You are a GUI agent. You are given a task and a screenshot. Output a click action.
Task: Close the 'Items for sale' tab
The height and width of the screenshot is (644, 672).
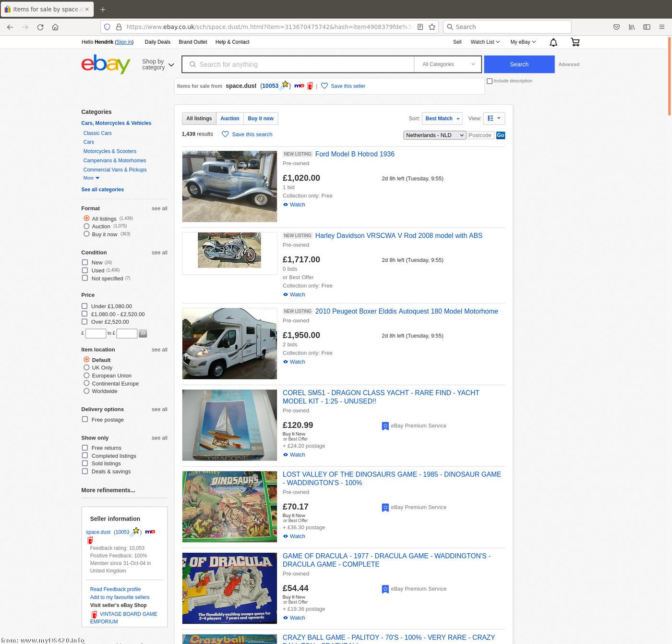pos(87,9)
